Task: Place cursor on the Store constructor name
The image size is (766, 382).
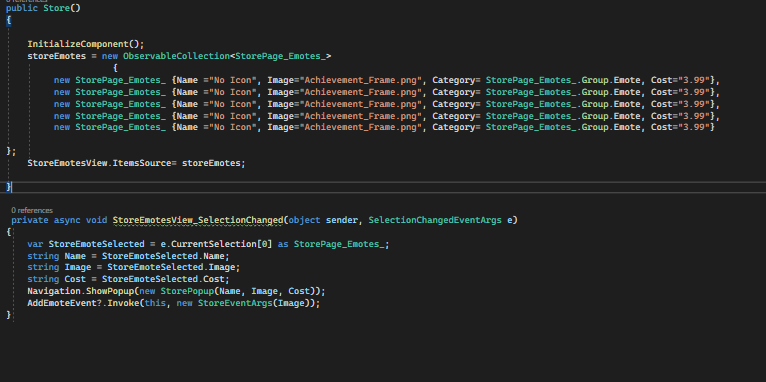Action: point(57,8)
